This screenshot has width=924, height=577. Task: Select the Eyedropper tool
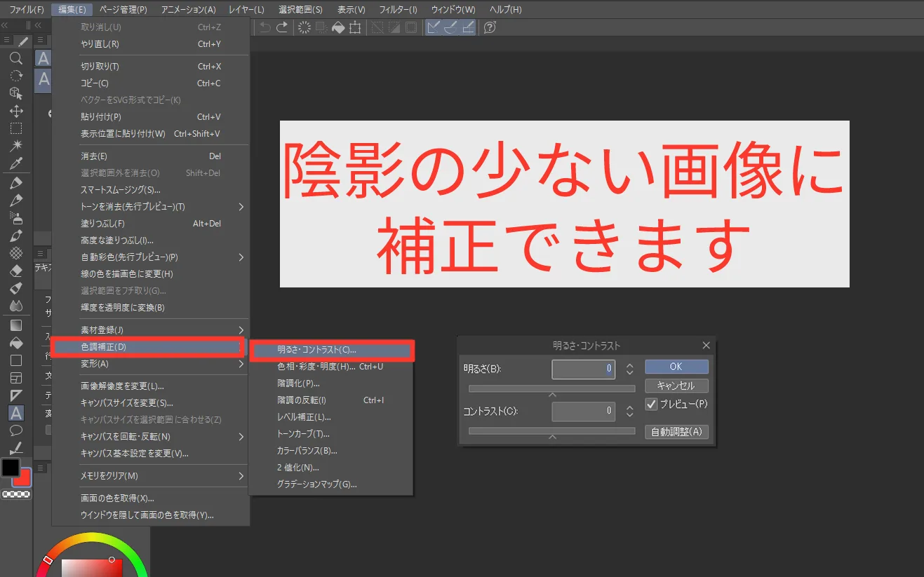[16, 164]
